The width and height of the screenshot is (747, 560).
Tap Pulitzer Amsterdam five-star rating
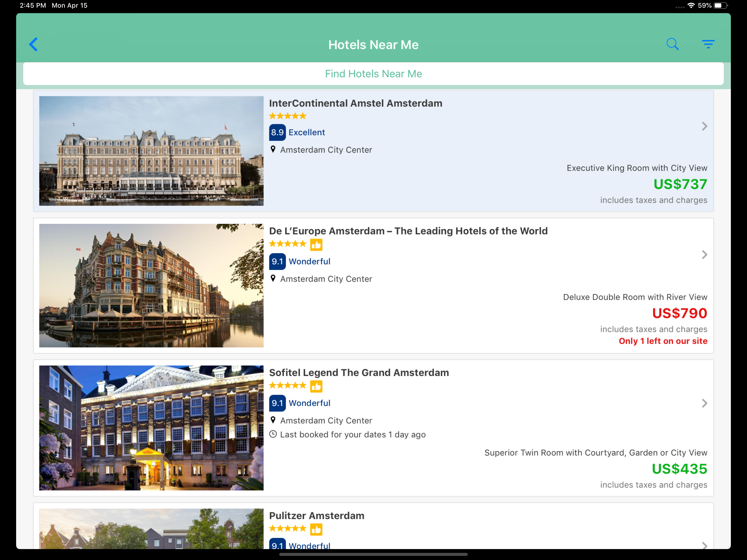tap(288, 528)
